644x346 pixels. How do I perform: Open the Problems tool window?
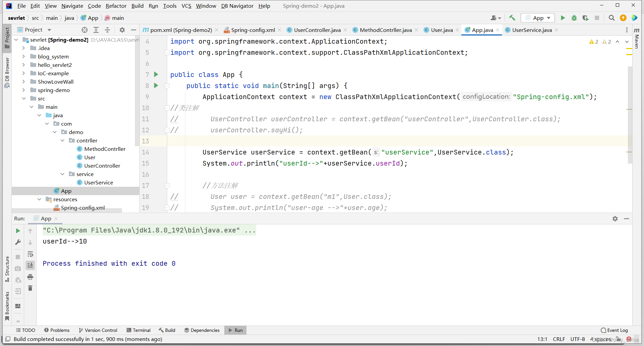pyautogui.click(x=57, y=330)
